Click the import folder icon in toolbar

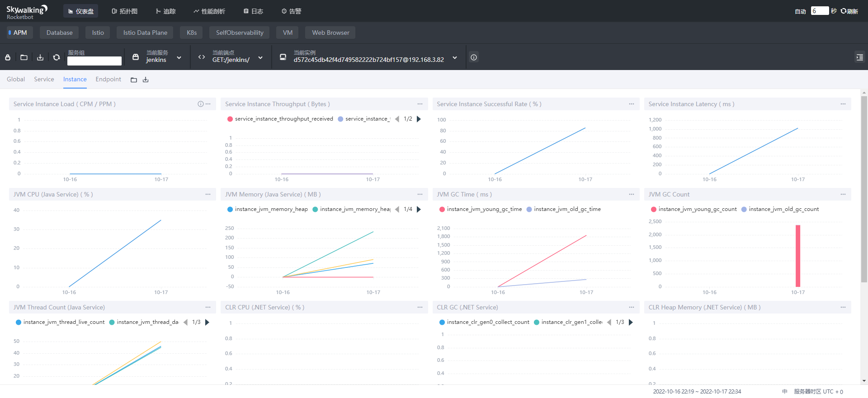[24, 57]
